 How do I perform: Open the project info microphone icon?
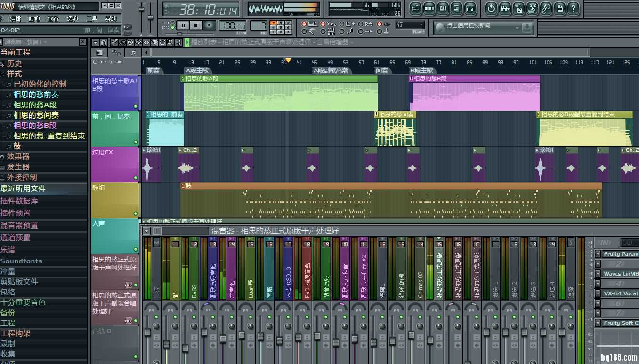pos(546,8)
